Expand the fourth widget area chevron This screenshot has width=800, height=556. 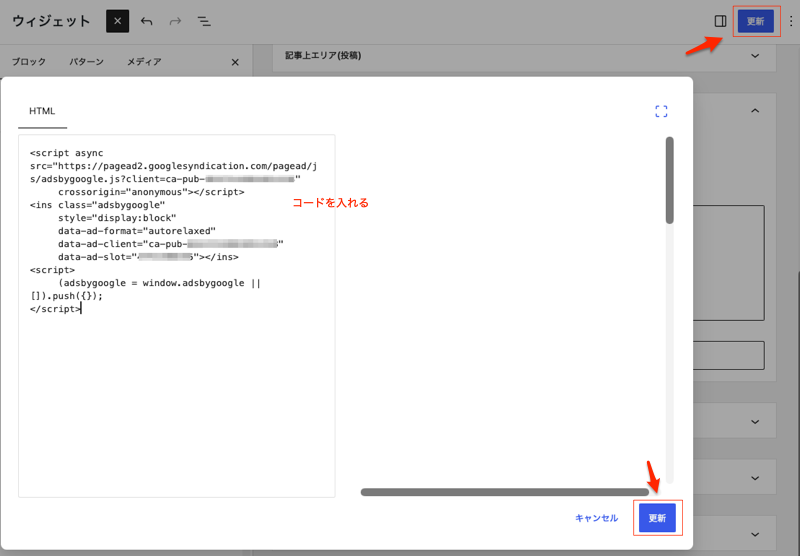tap(755, 478)
